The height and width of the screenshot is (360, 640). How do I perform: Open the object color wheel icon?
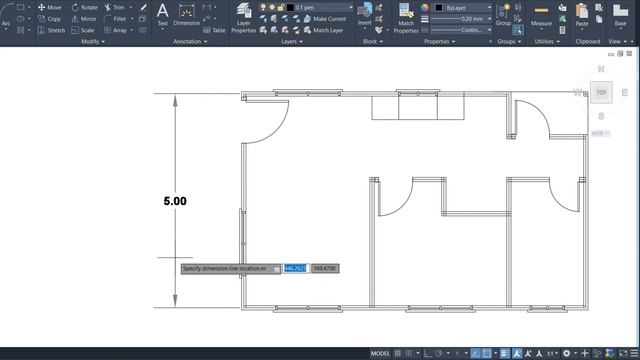[x=424, y=8]
